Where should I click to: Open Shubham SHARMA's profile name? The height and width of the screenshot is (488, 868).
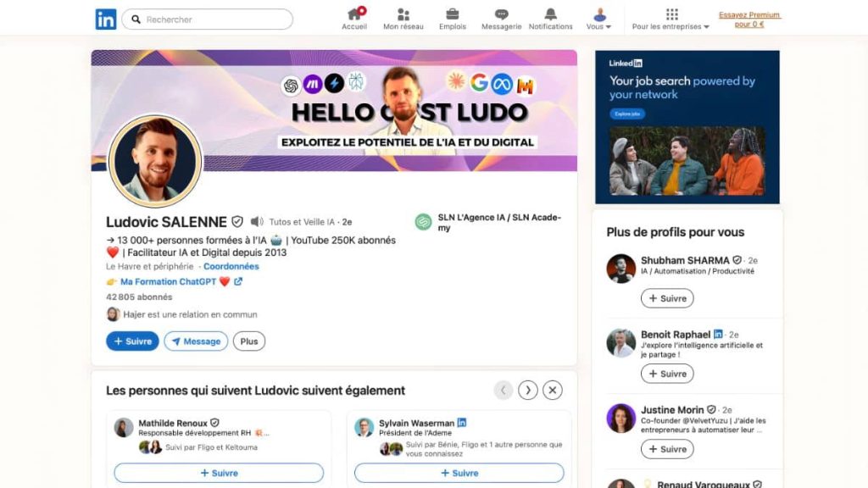click(x=685, y=261)
